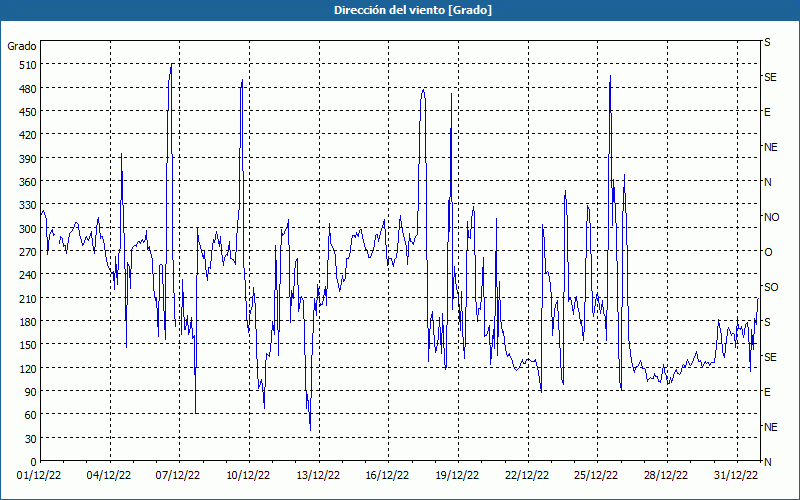Screen dimensions: 800x500
Task: Pick the 90 y-axis tick label
Action: pos(30,392)
